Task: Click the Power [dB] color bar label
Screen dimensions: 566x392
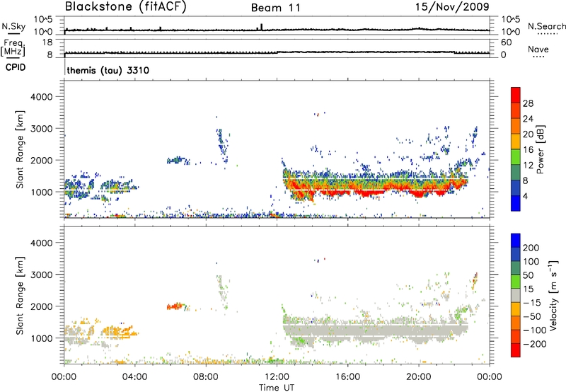Action: pos(540,149)
